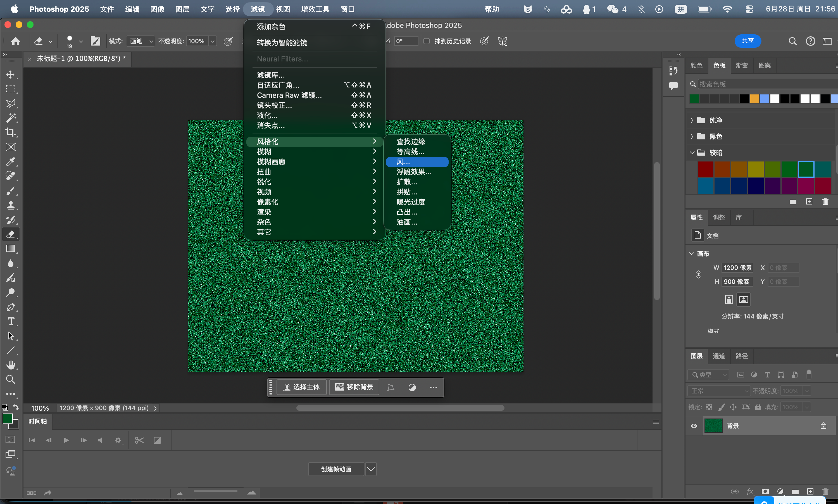Toggle lock all icon in Layers panel
Screen dimensions: 838x504
point(758,407)
